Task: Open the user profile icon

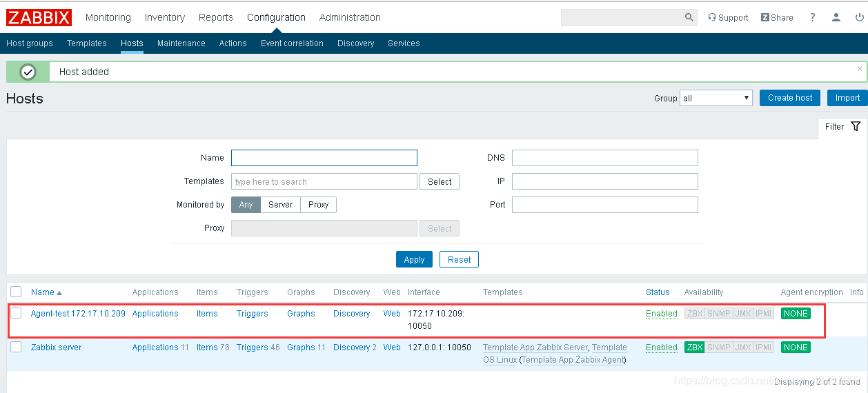Action: click(x=836, y=17)
